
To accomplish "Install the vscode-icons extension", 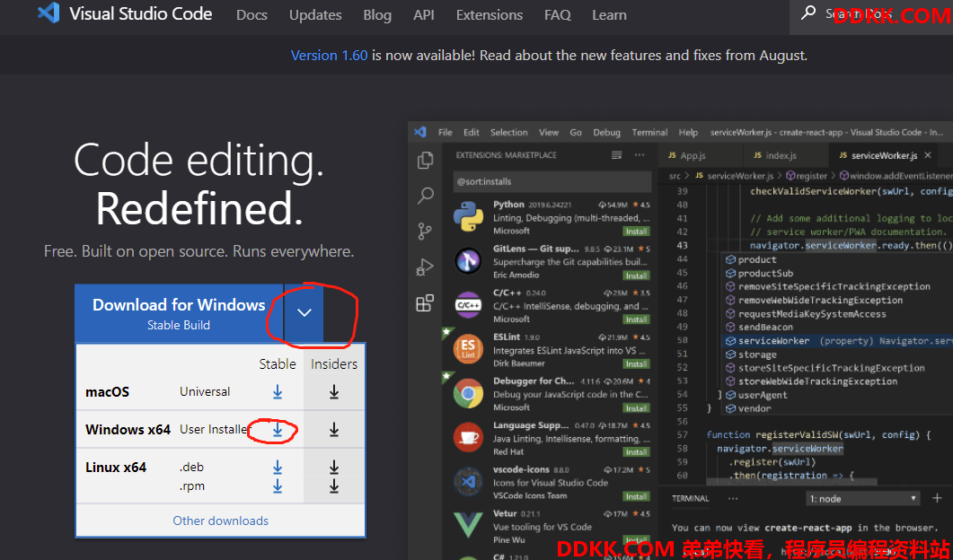I will (x=636, y=496).
